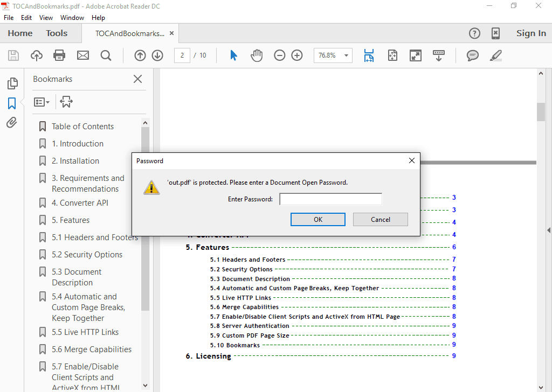Open the Find text magnifier icon
The image size is (552, 392).
(106, 55)
